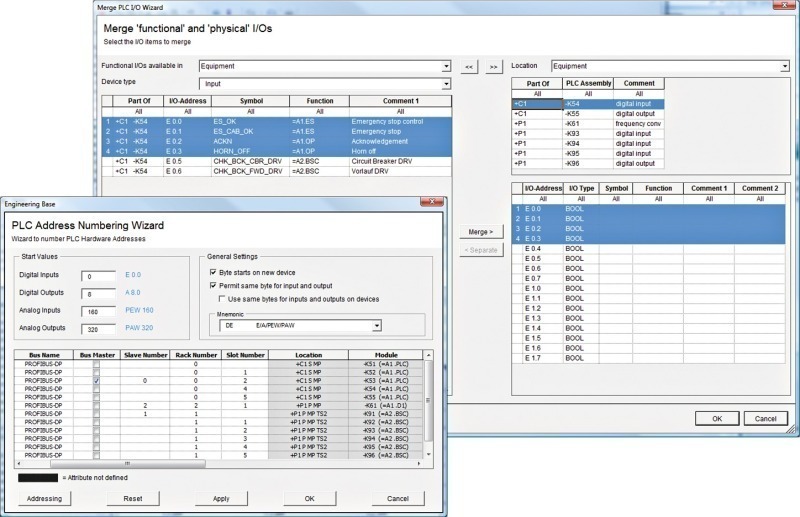Viewport: 800px width, 517px height.
Task: Enable 'Byte starts on new device' checkbox
Action: pos(213,271)
